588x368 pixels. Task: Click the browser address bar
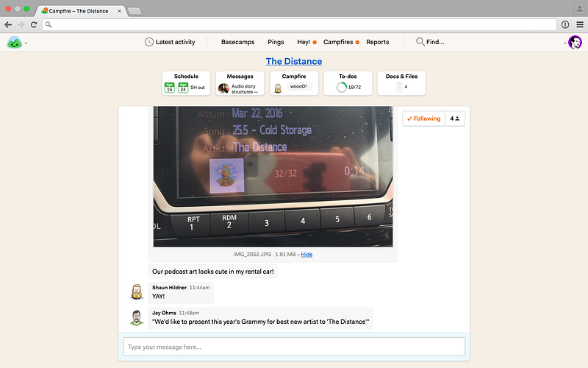[299, 25]
